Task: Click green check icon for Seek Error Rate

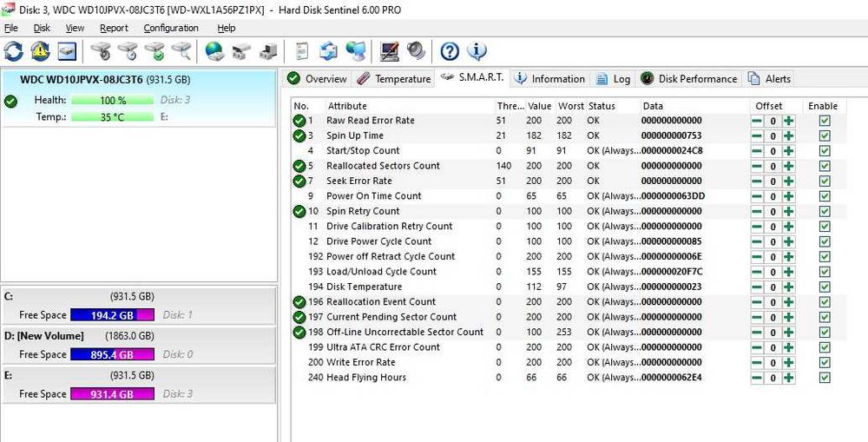Action: 299,181
